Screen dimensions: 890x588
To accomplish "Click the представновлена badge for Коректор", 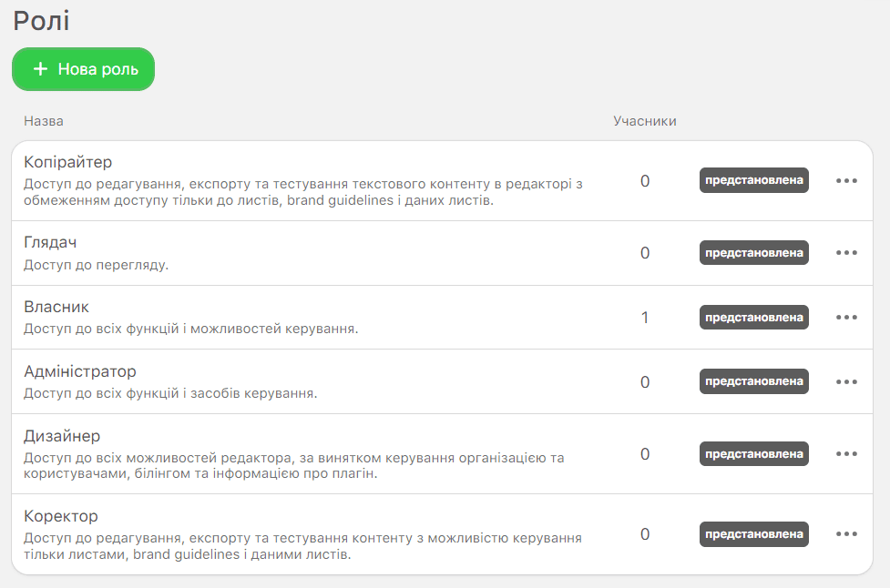I will pyautogui.click(x=753, y=534).
